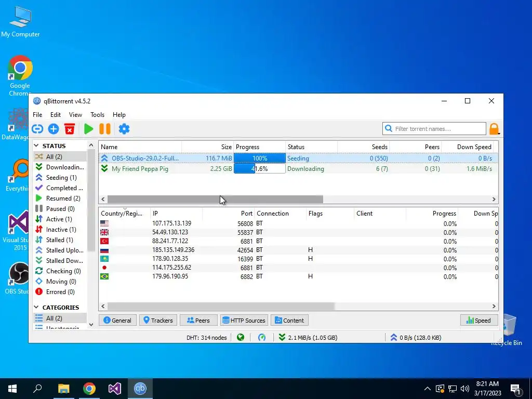Sort torrents by Size column header
The image size is (532, 399).
(208, 147)
